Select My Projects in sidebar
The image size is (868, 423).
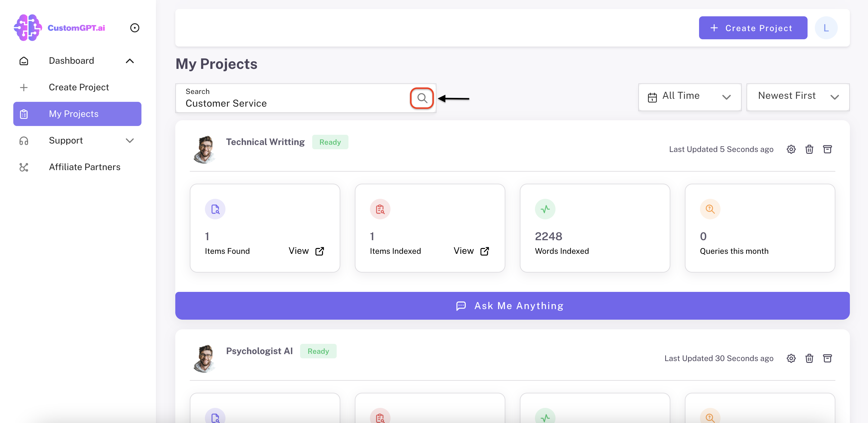pos(77,114)
